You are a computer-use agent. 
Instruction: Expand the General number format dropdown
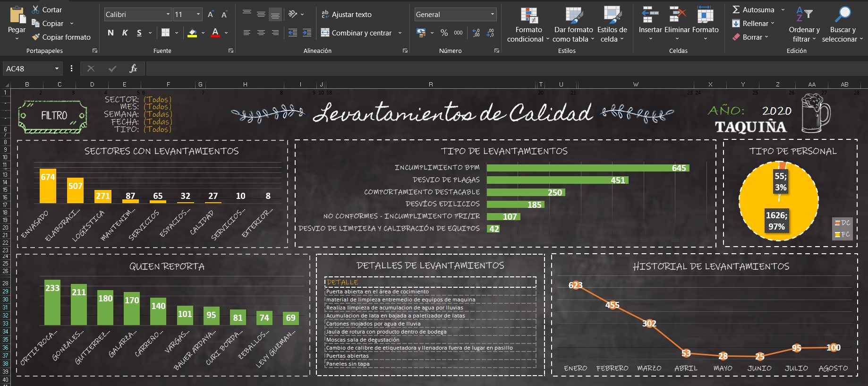(492, 15)
